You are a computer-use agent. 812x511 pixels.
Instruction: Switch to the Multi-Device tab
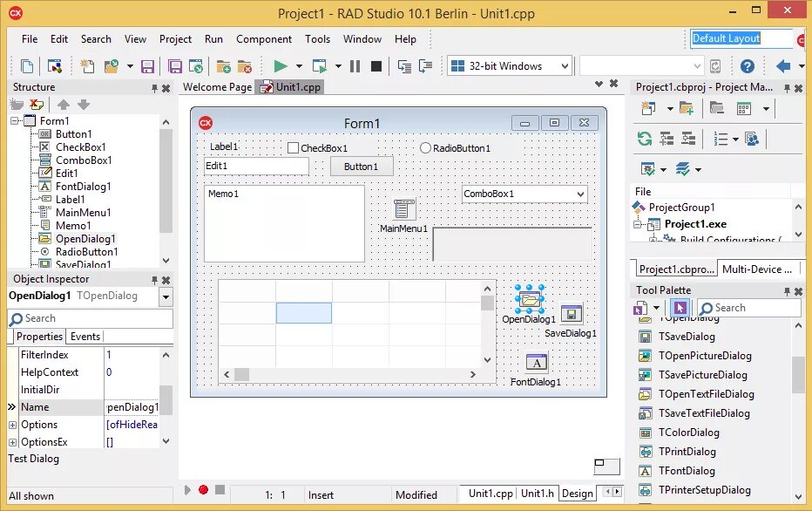756,269
